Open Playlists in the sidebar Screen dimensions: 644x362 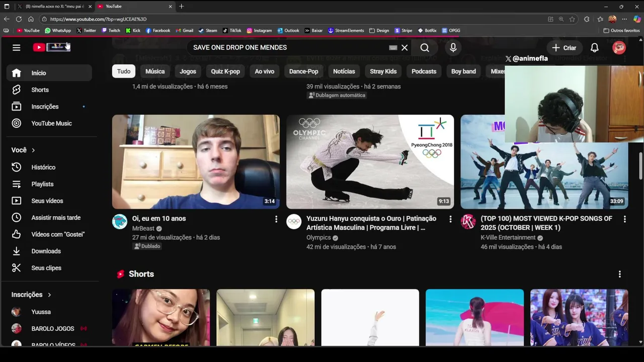(x=49, y=184)
